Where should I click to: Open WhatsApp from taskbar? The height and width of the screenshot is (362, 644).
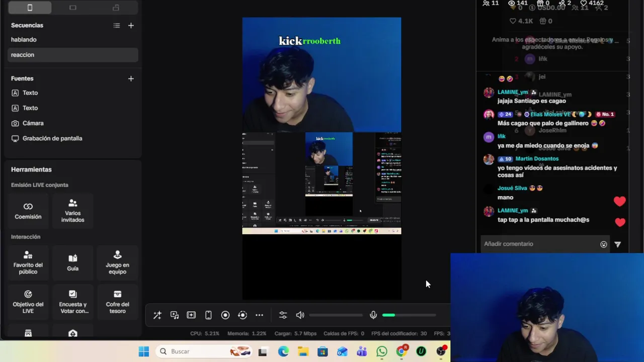(382, 351)
